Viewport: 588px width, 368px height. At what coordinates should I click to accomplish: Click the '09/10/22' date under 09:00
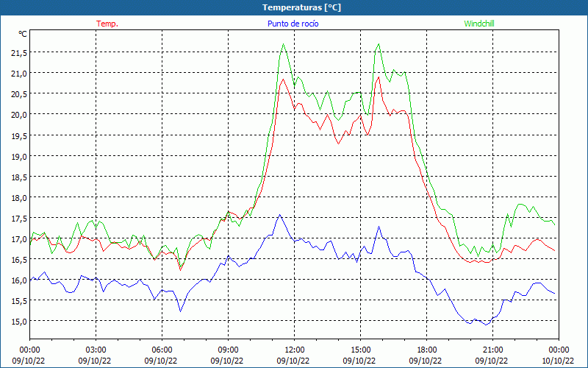tap(227, 361)
